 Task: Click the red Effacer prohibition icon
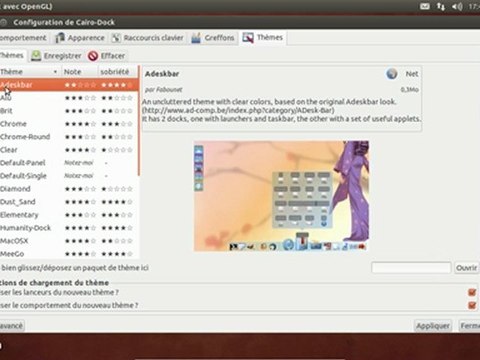click(93, 56)
